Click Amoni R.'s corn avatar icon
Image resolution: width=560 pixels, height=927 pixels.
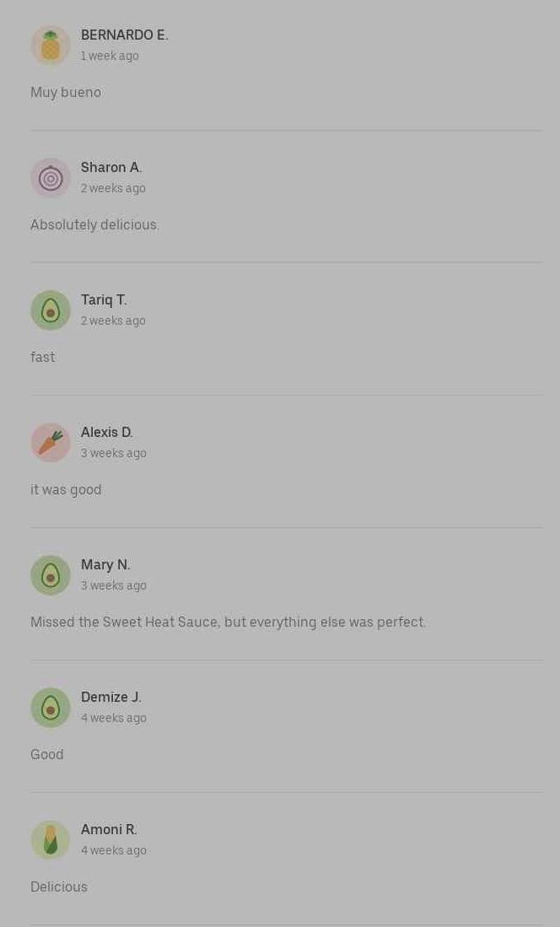(x=51, y=840)
